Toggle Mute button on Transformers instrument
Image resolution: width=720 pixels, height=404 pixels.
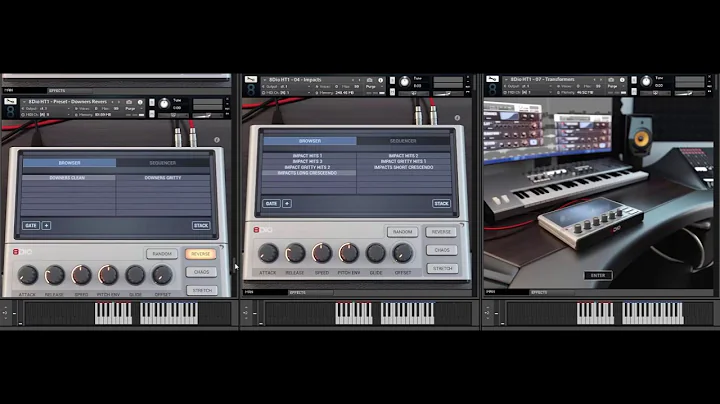click(x=634, y=91)
